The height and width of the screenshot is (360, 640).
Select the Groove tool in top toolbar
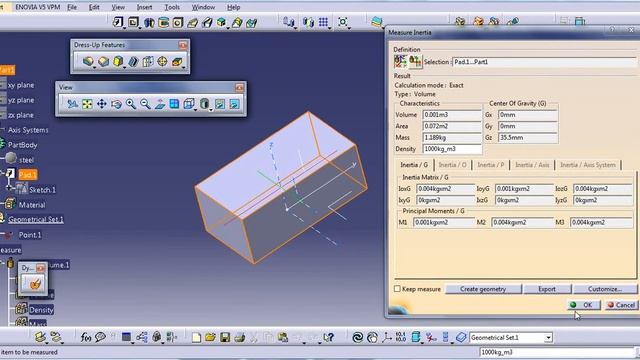tap(163, 22)
